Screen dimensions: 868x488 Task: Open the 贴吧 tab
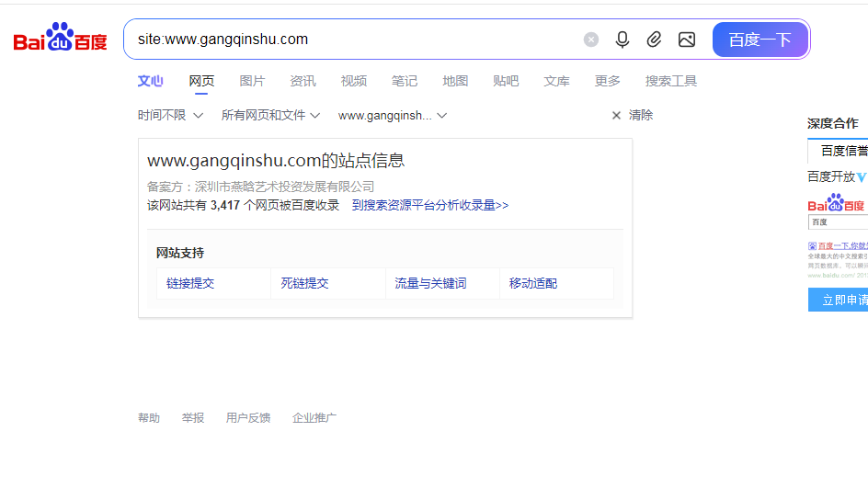(506, 81)
